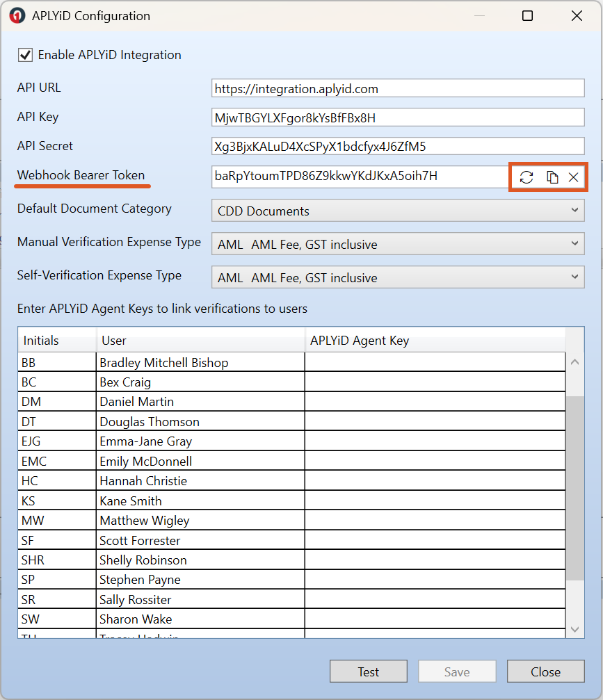Select user name Scott Forrester
The height and width of the screenshot is (700, 603).
click(140, 540)
